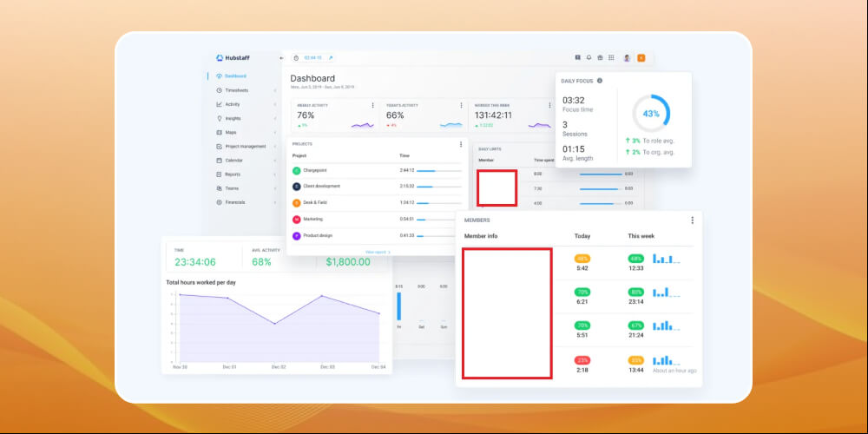Expand the Calendar chevron
Screen dimensions: 868x434
pyautogui.click(x=274, y=160)
